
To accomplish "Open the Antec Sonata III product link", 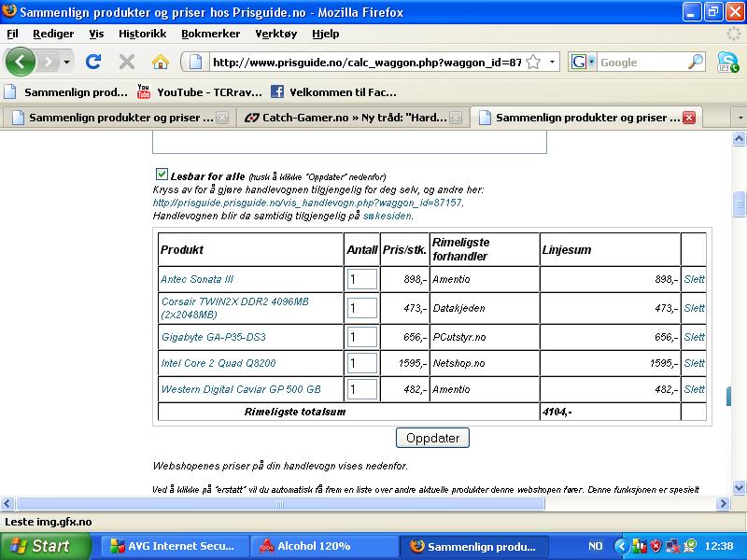I will click(197, 279).
